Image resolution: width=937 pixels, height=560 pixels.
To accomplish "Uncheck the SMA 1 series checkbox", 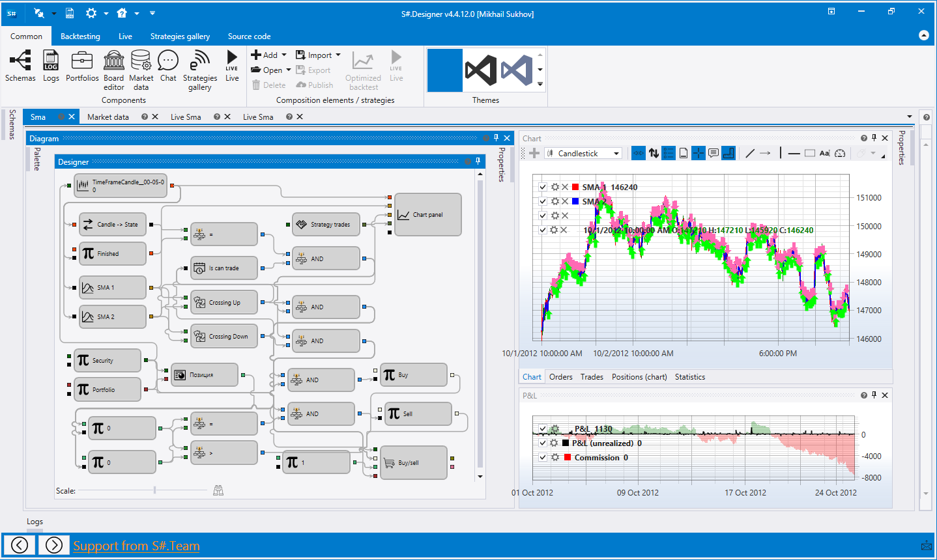I will [x=543, y=188].
